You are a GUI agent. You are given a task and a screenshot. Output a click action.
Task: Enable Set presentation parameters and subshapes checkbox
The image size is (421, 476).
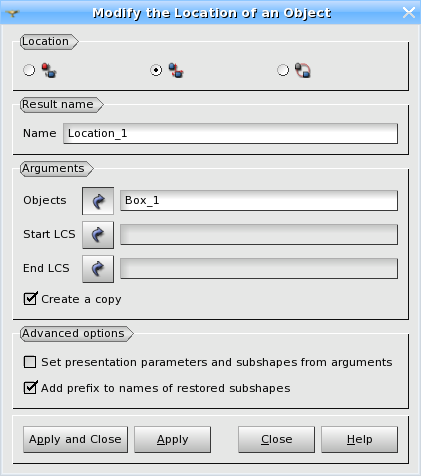[x=30, y=362]
